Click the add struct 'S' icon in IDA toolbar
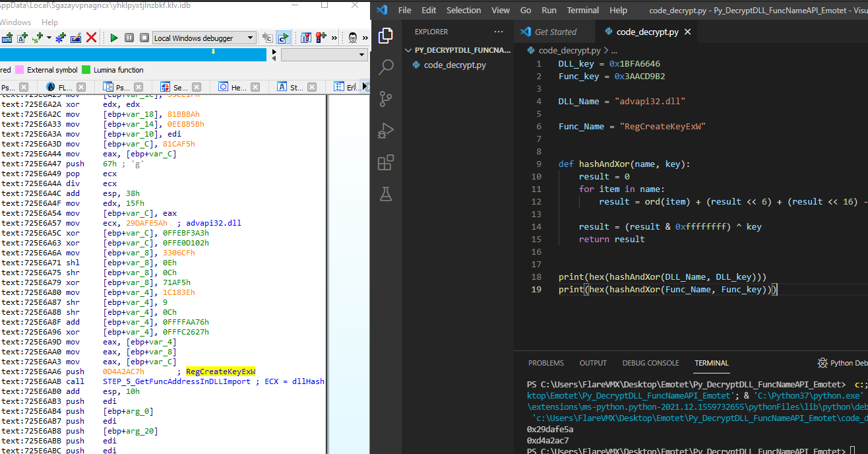 coord(36,38)
